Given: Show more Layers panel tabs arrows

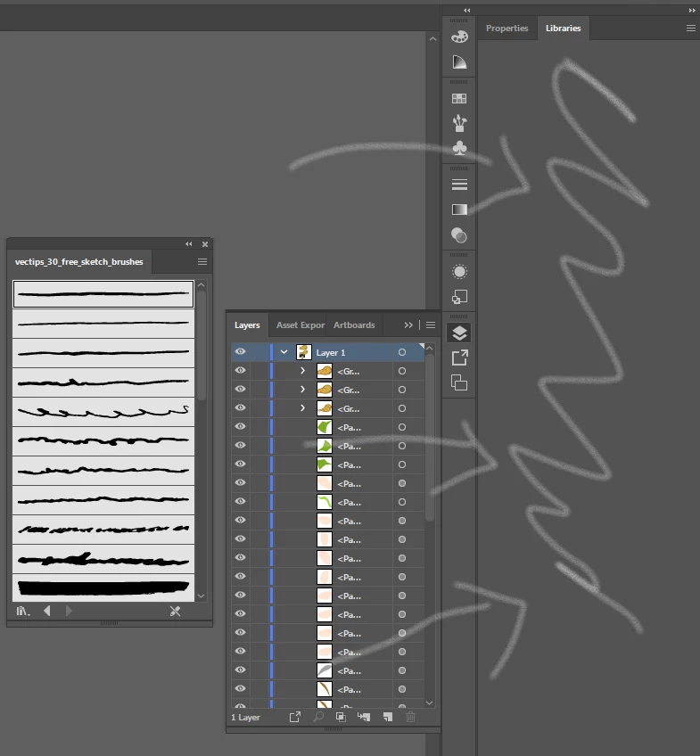Looking at the screenshot, I should pos(408,325).
